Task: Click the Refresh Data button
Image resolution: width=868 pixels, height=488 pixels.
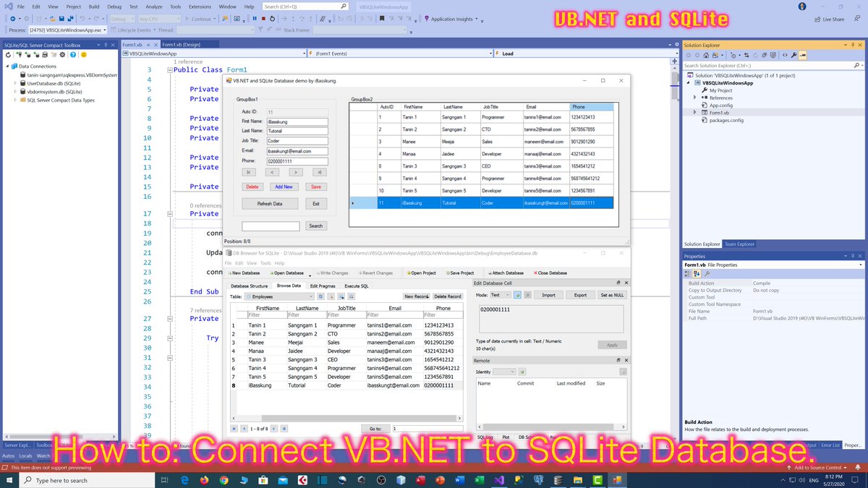Action: click(270, 204)
